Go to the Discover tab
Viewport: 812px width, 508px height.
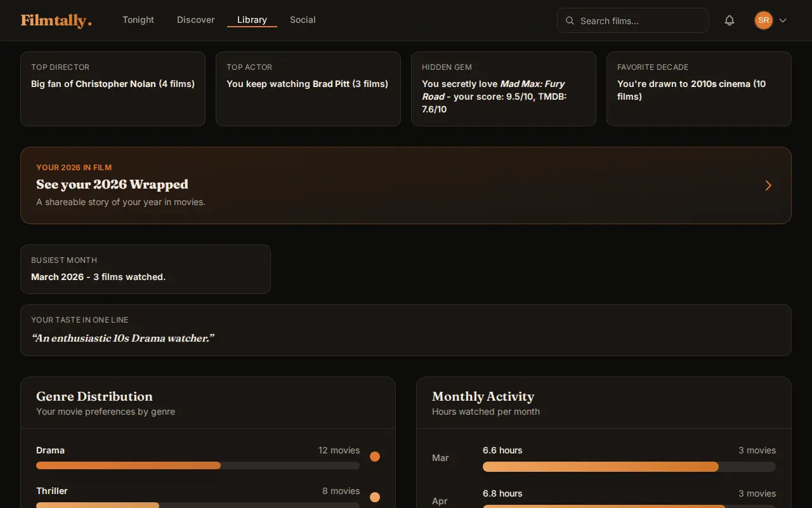click(x=195, y=20)
